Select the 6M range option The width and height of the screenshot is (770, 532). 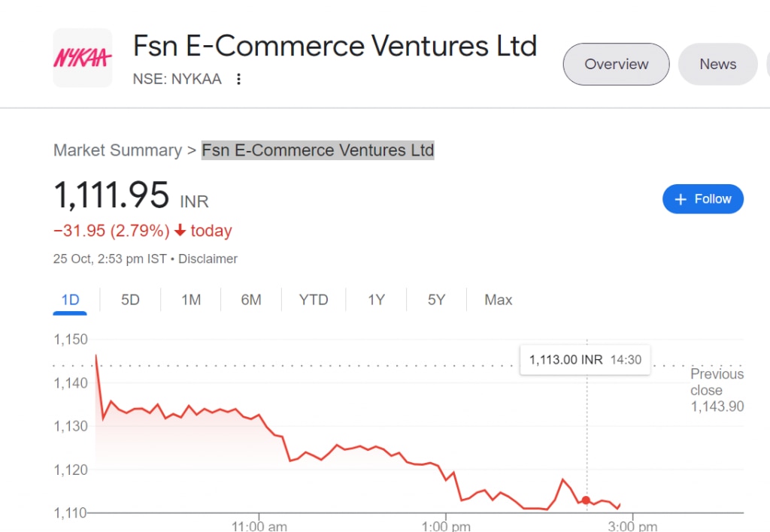tap(251, 299)
